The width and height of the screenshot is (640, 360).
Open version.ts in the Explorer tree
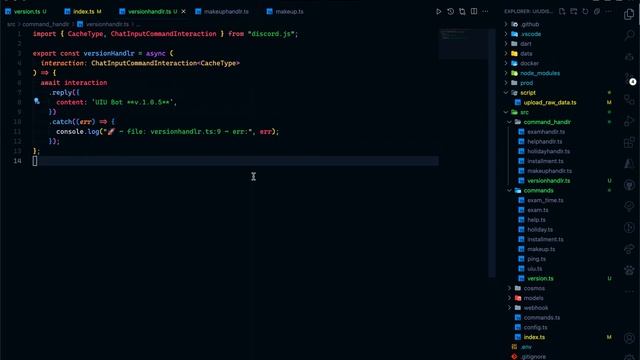click(x=540, y=279)
